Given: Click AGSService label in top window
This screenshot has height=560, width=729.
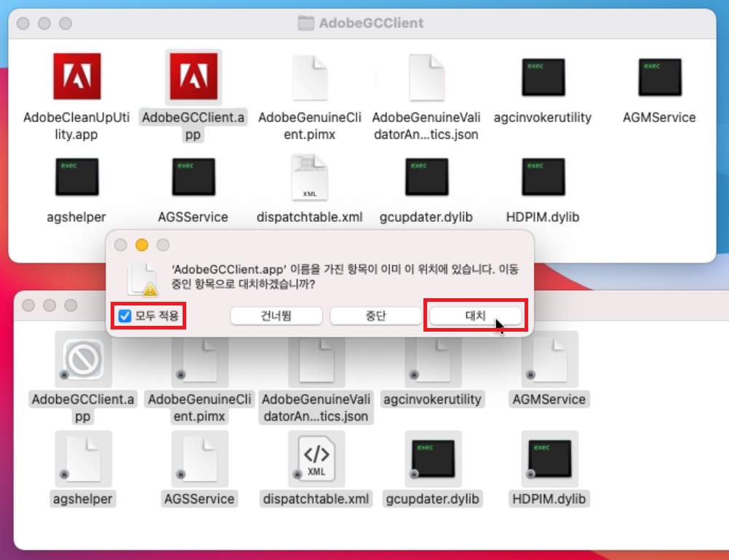Looking at the screenshot, I should coord(194,217).
